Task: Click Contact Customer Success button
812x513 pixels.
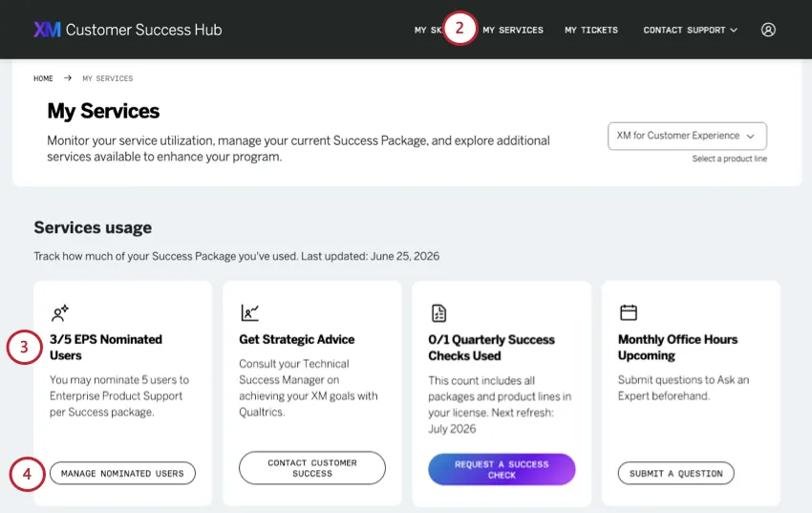Action: pos(312,468)
